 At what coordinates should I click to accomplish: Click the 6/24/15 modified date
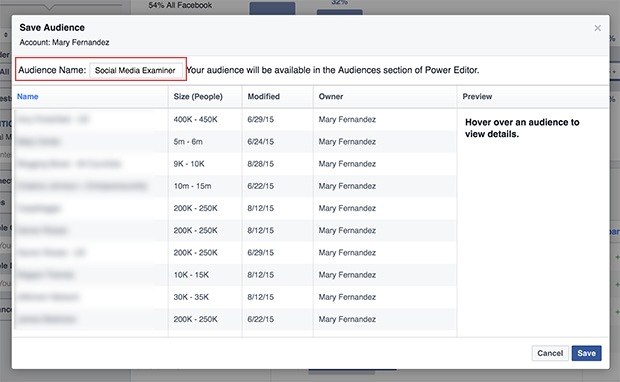(261, 142)
